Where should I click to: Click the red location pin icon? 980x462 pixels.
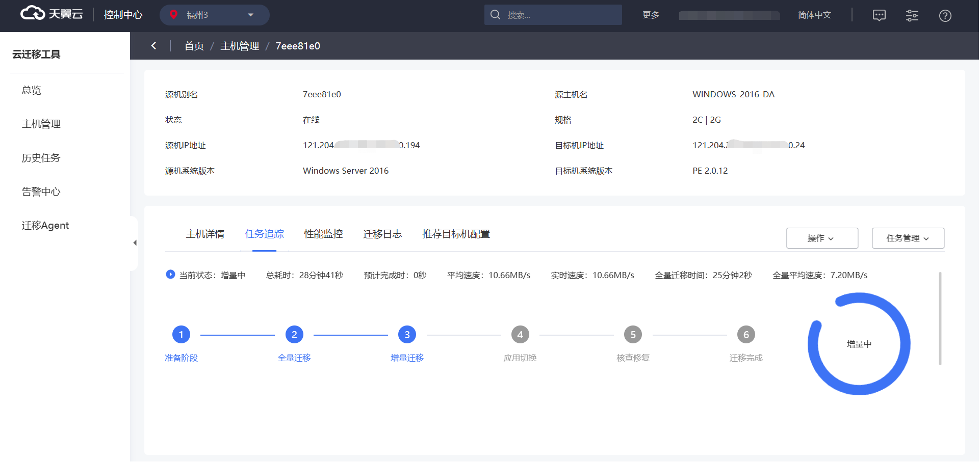[x=173, y=15]
